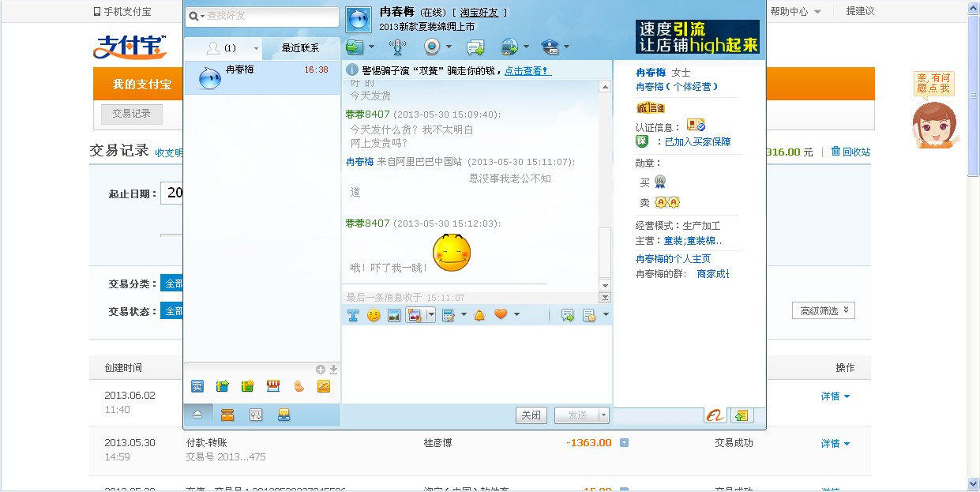Select contact 冉春梅 in the contact list
Image resolution: width=980 pixels, height=492 pixels.
pos(262,77)
